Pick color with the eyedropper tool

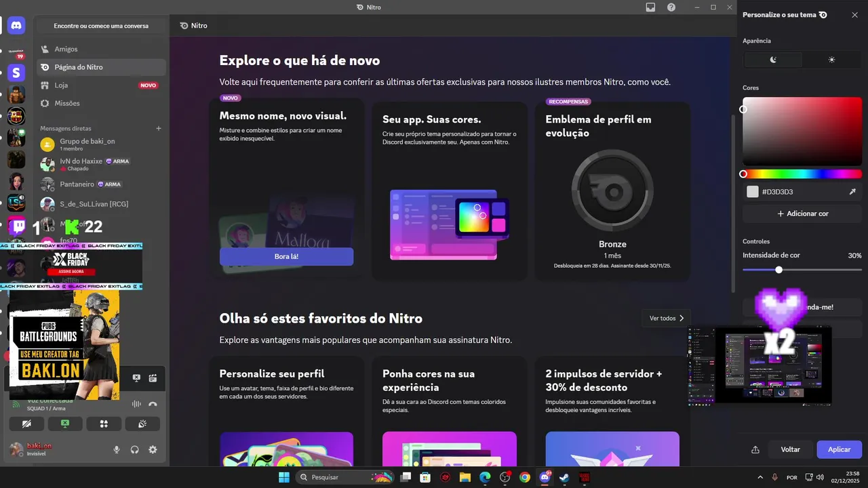[852, 192]
